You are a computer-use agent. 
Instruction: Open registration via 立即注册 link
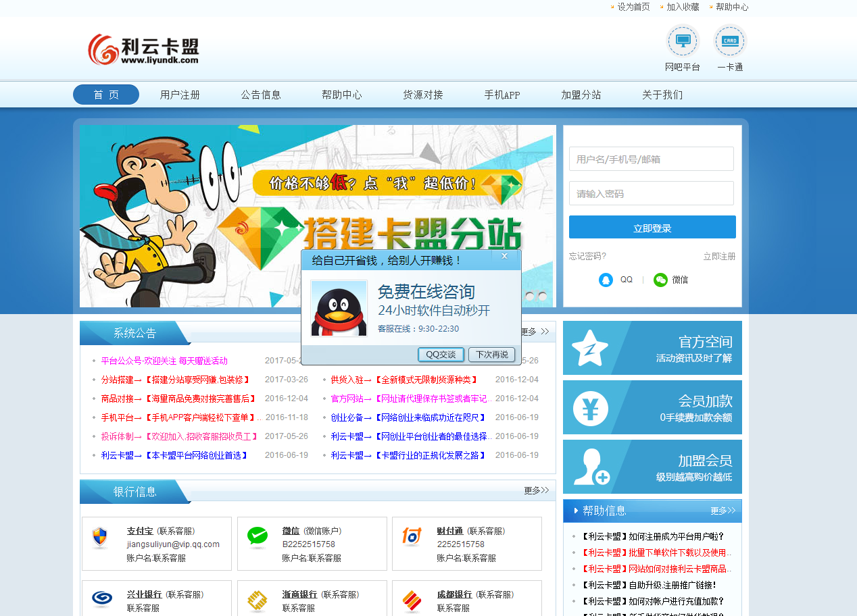pyautogui.click(x=719, y=255)
